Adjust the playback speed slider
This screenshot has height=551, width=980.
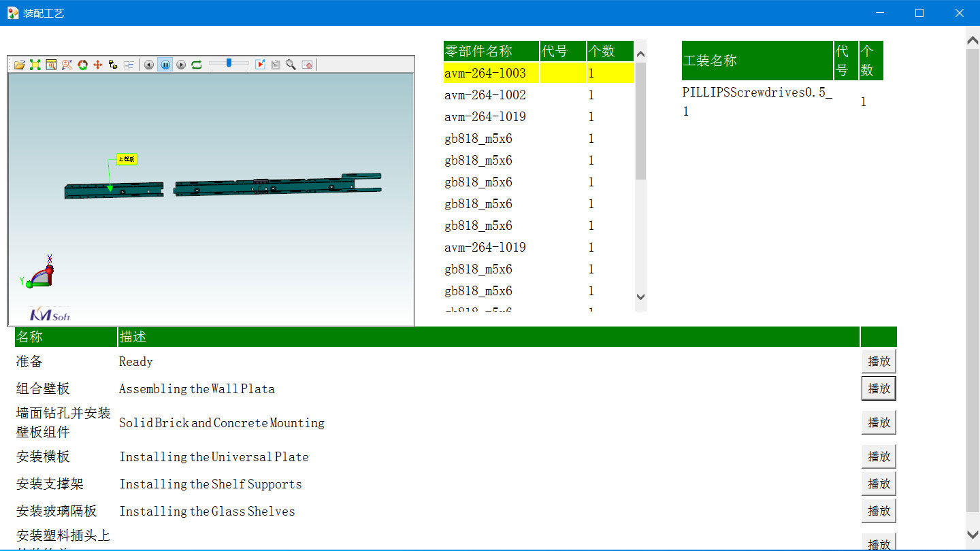click(229, 63)
